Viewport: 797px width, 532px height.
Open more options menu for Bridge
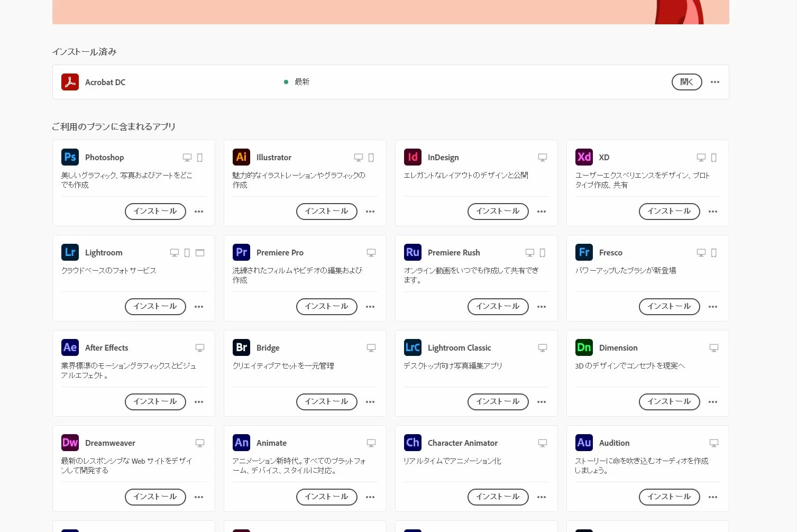point(370,402)
